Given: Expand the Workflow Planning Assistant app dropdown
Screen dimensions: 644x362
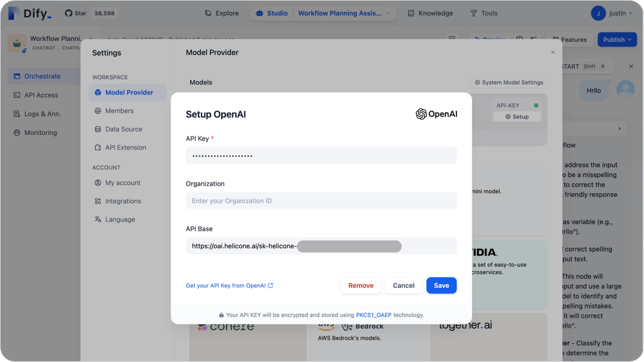Looking at the screenshot, I should (388, 13).
